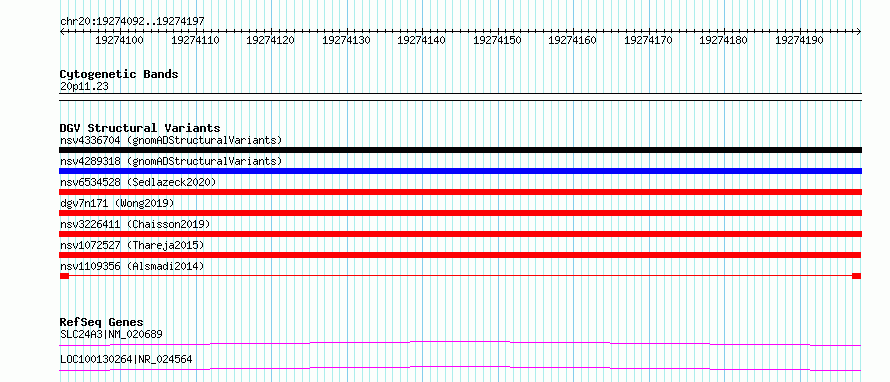
Task: Open the nsv1072527 Thareja2015 label
Action: tap(132, 245)
